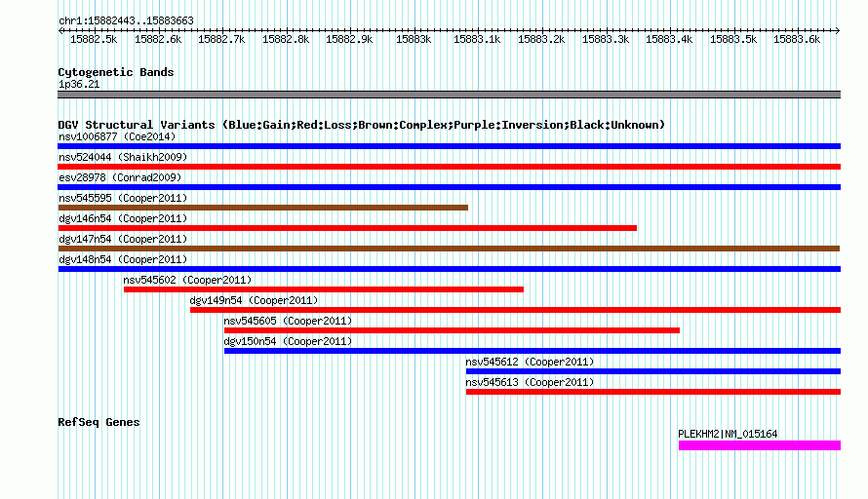Click the nsv545613 (Cooper2011) label
Screen dimensions: 868x499
click(x=530, y=382)
